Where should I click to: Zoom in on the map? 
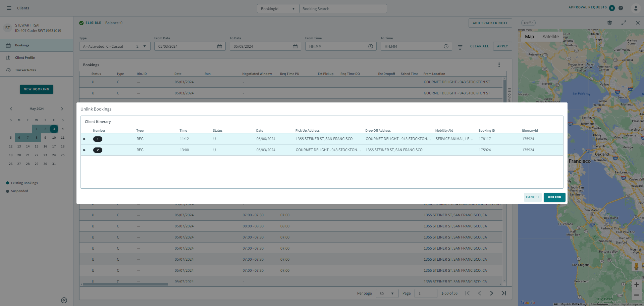tap(636, 285)
